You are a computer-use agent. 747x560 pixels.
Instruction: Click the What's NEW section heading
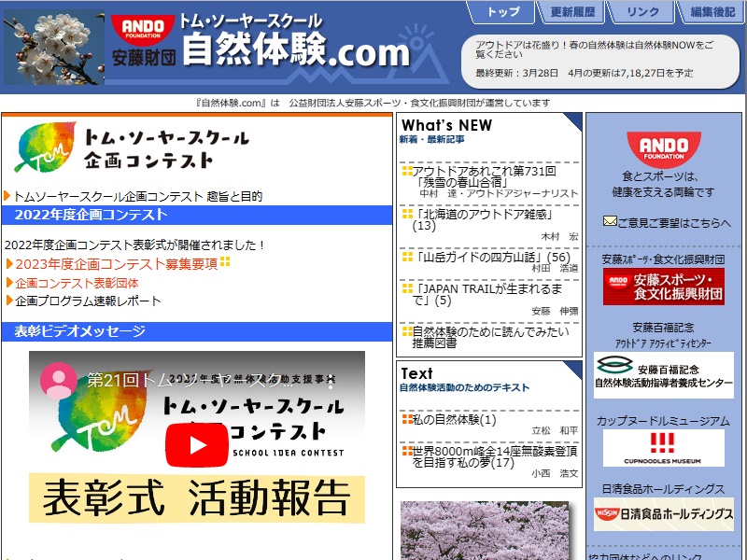point(447,125)
